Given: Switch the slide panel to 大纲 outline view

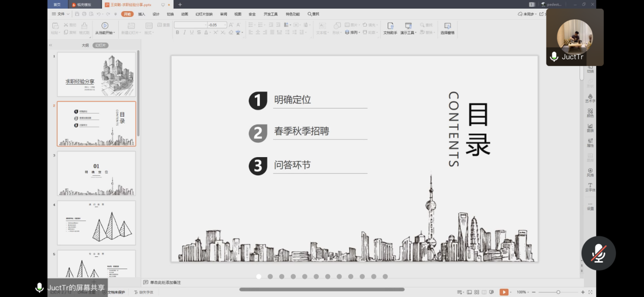Looking at the screenshot, I should (85, 45).
